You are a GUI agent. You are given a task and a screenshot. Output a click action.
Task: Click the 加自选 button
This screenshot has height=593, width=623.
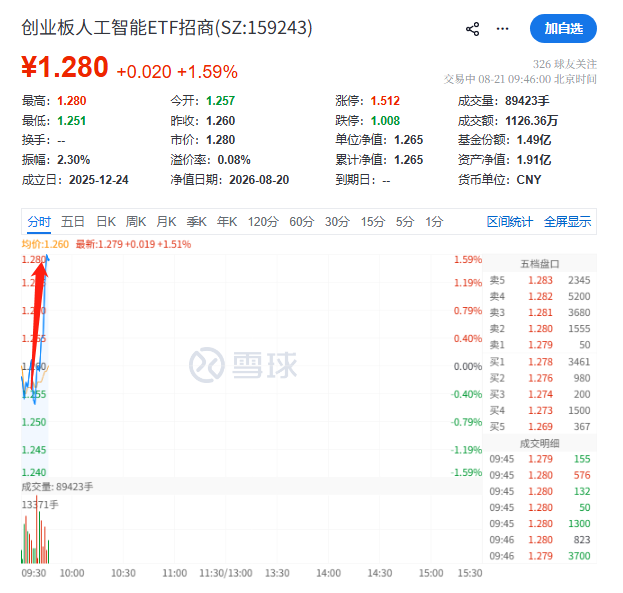tap(563, 29)
